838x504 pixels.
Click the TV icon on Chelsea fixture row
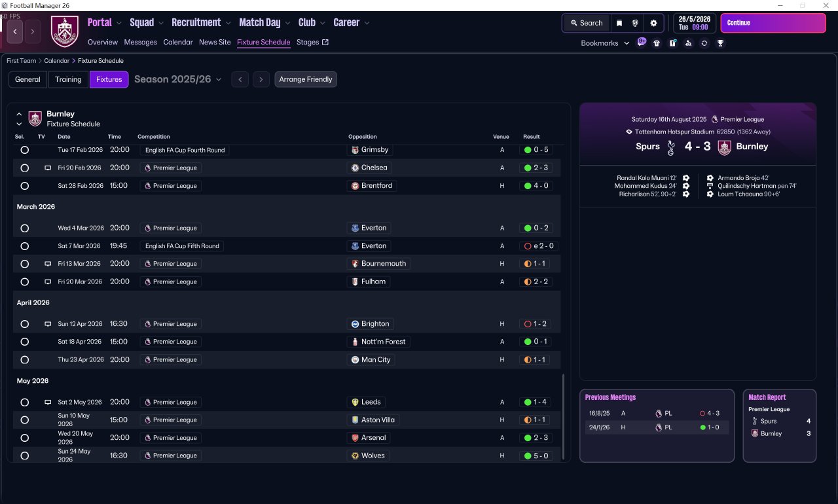[x=47, y=168]
